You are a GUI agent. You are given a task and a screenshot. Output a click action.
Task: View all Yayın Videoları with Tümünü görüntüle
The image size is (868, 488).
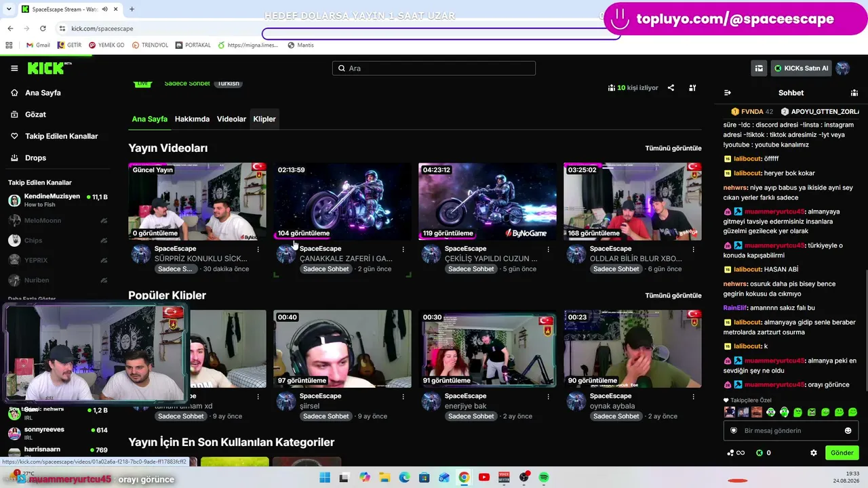[x=673, y=148]
